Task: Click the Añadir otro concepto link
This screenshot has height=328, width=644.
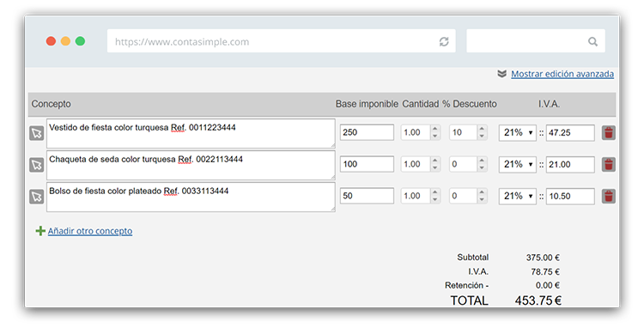Action: [x=90, y=231]
